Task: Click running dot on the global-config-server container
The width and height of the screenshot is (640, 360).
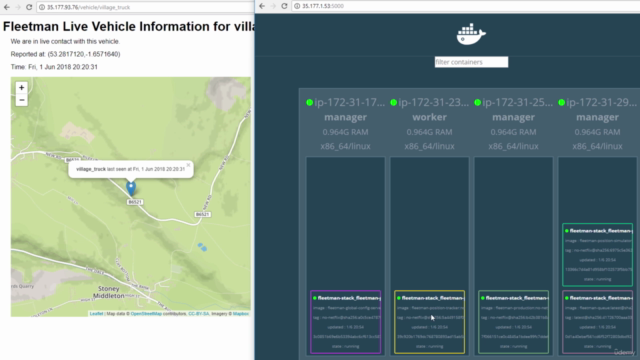Action: [x=315, y=298]
